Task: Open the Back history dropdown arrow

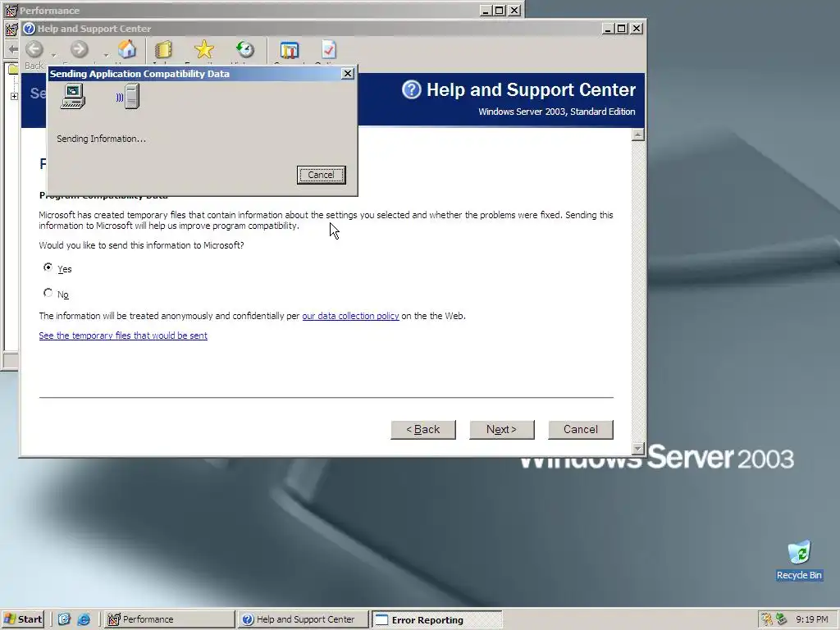Action: (53, 55)
